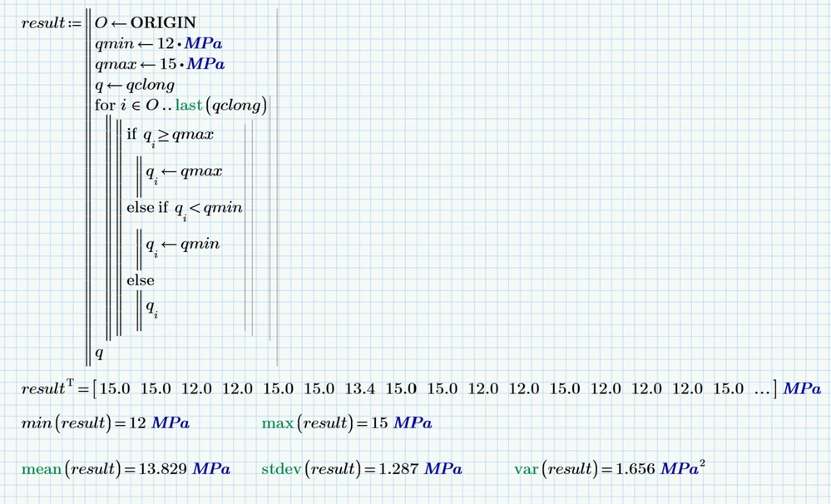Click the 'var(result) = 1.656 MPa²' expression
The width and height of the screenshot is (831, 504).
point(610,468)
